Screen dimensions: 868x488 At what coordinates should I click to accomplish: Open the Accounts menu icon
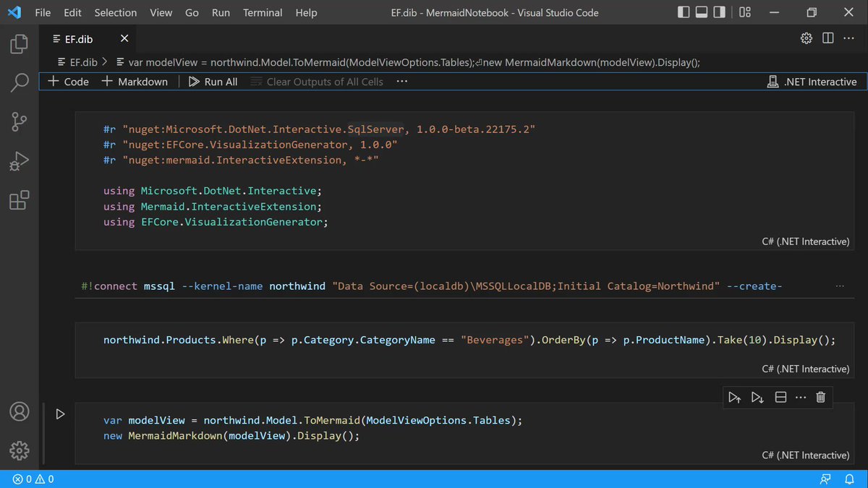[x=19, y=412]
